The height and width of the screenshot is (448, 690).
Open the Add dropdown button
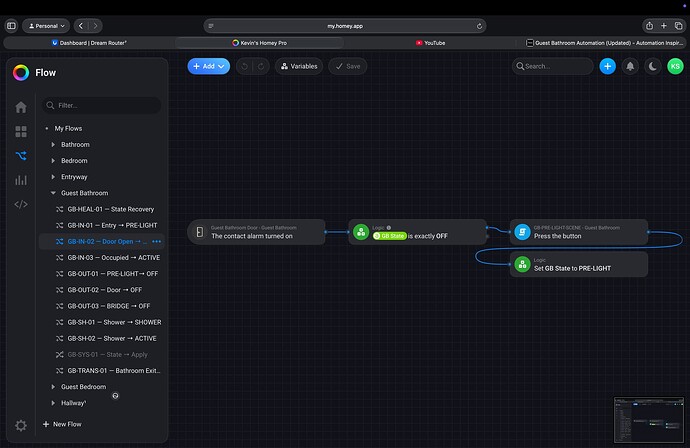click(x=209, y=66)
